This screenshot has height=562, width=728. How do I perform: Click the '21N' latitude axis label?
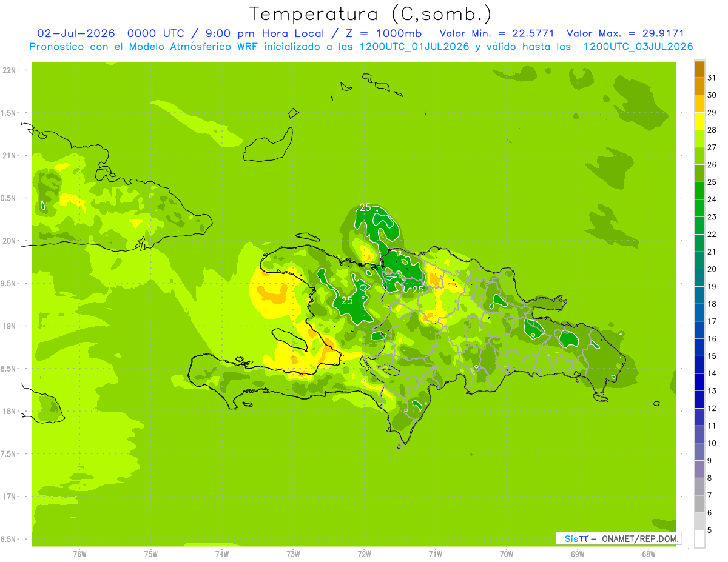(9, 155)
